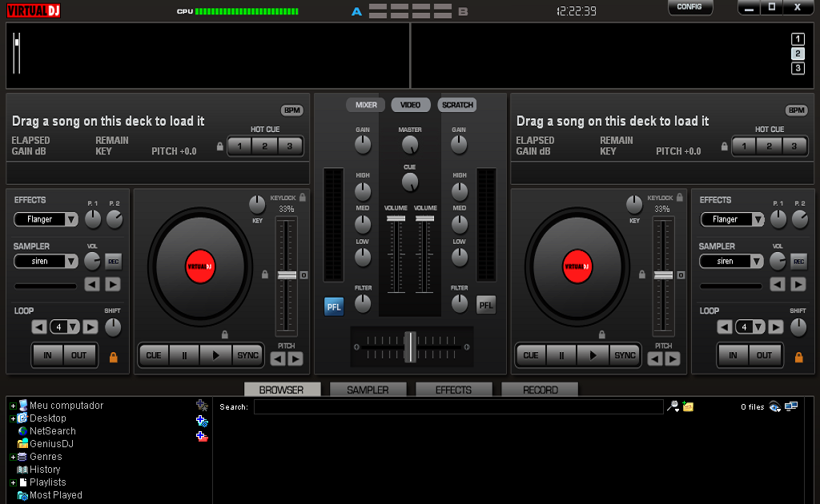This screenshot has height=504, width=820.
Task: Nudge left deck pitch up arrow
Action: 295,359
